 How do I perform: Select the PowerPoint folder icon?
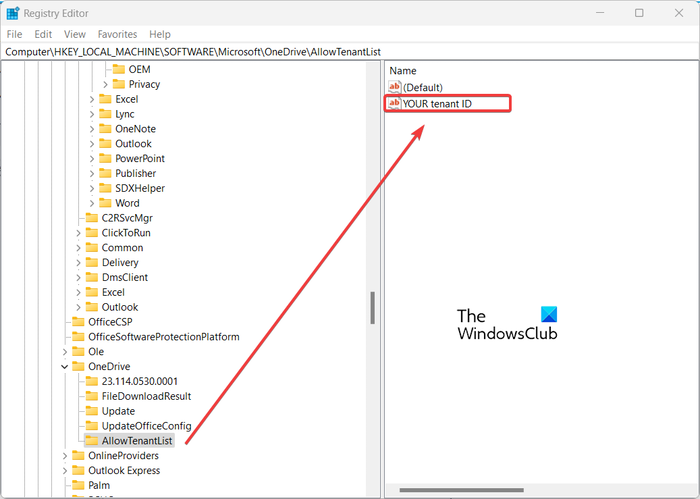105,158
